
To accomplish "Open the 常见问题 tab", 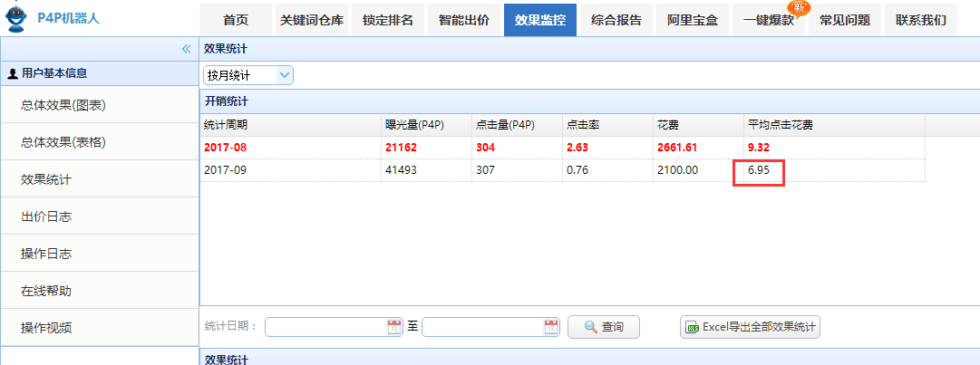I will tap(845, 20).
